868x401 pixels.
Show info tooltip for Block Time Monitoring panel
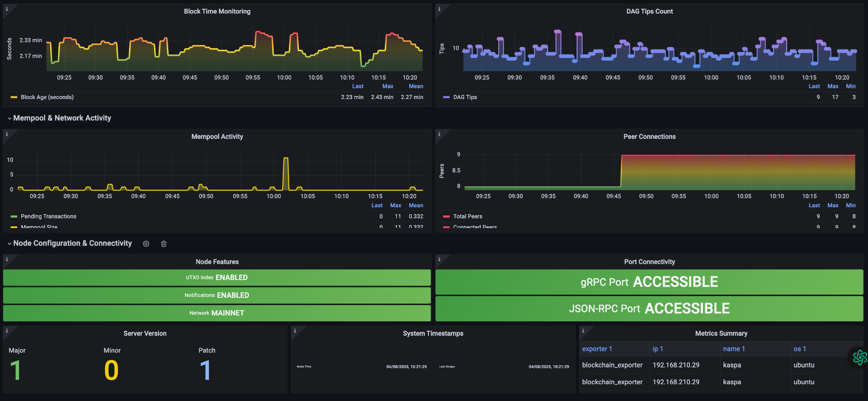pos(7,9)
